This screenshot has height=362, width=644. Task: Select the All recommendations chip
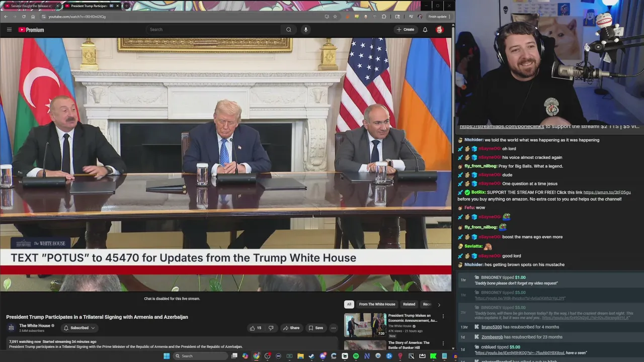[349, 304]
